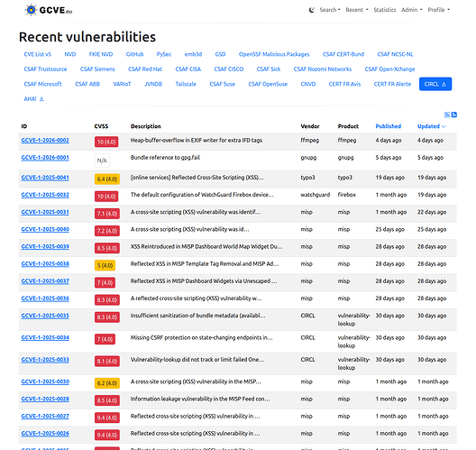The image size is (476, 450).
Task: Open vulnerability GCVE-1-2025-0031
Action: [45, 212]
